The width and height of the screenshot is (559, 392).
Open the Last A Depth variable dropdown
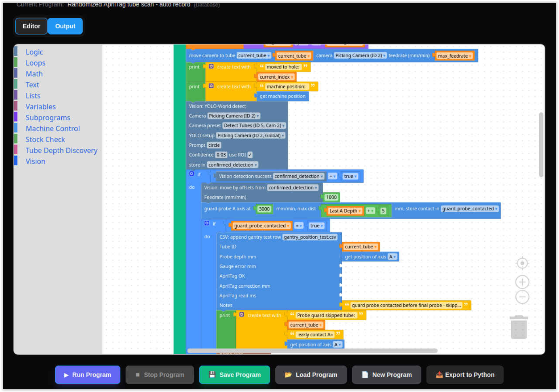pyautogui.click(x=345, y=211)
